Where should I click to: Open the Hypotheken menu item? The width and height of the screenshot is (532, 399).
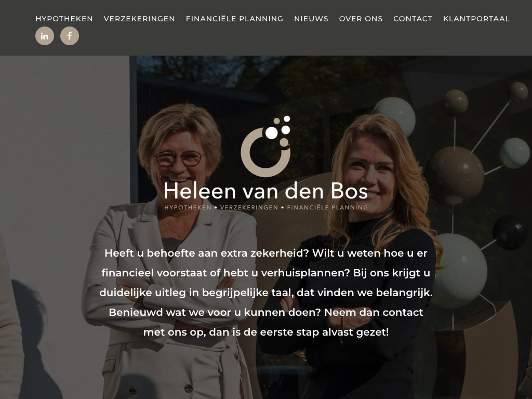(64, 19)
